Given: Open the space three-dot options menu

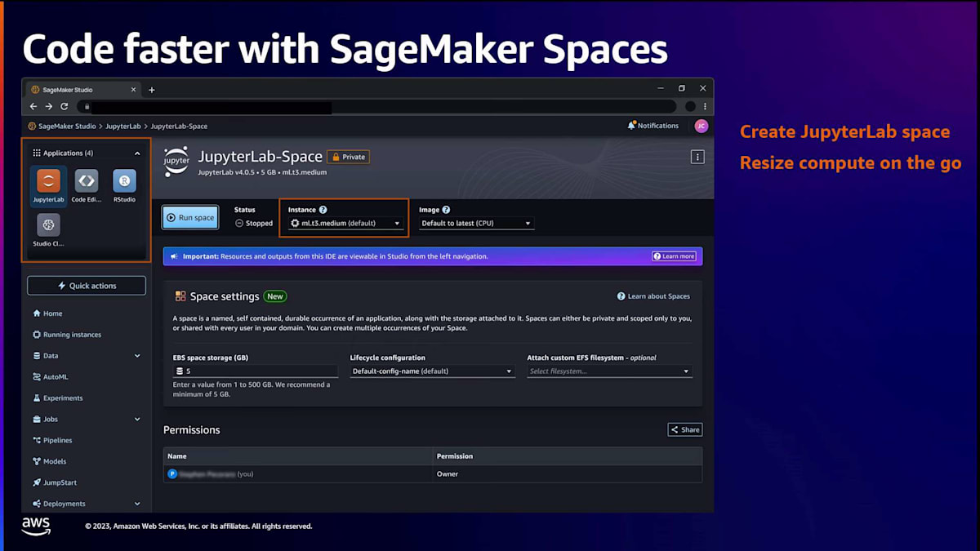Looking at the screenshot, I should [x=697, y=157].
